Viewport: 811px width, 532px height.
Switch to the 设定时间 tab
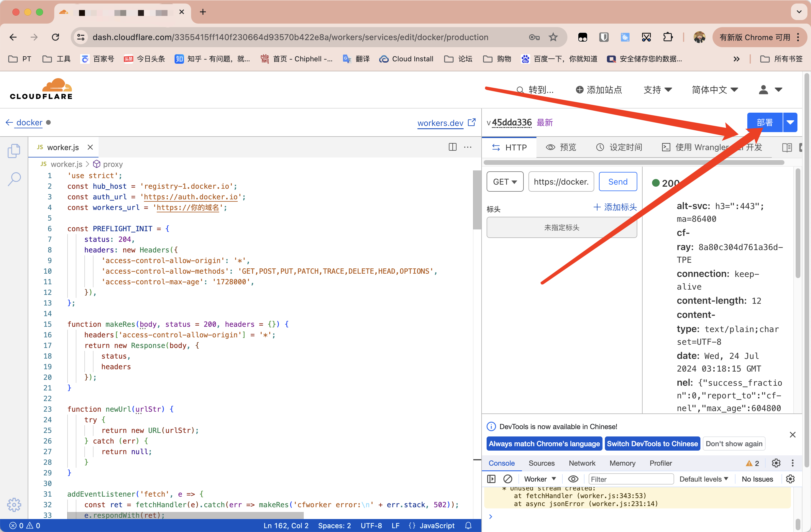point(619,147)
